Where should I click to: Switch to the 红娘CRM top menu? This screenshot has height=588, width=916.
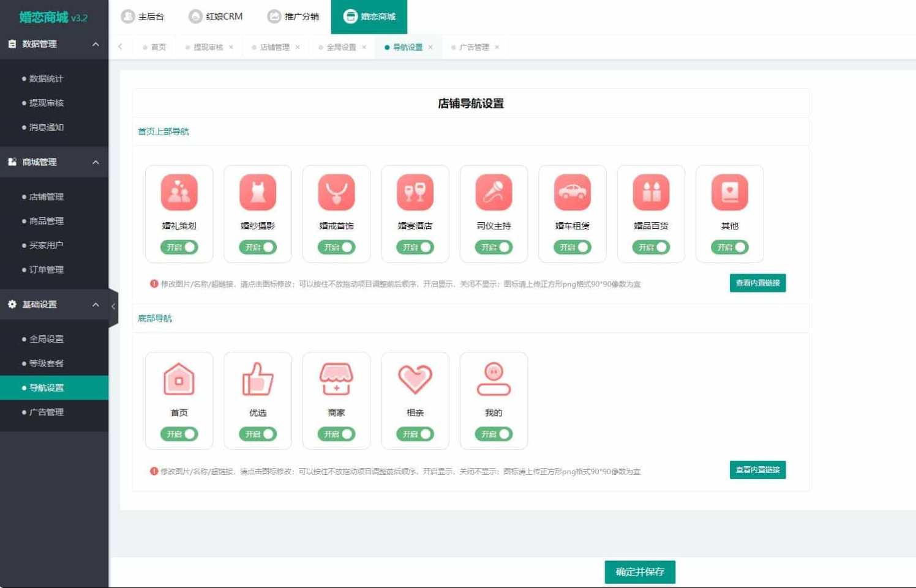pos(216,17)
